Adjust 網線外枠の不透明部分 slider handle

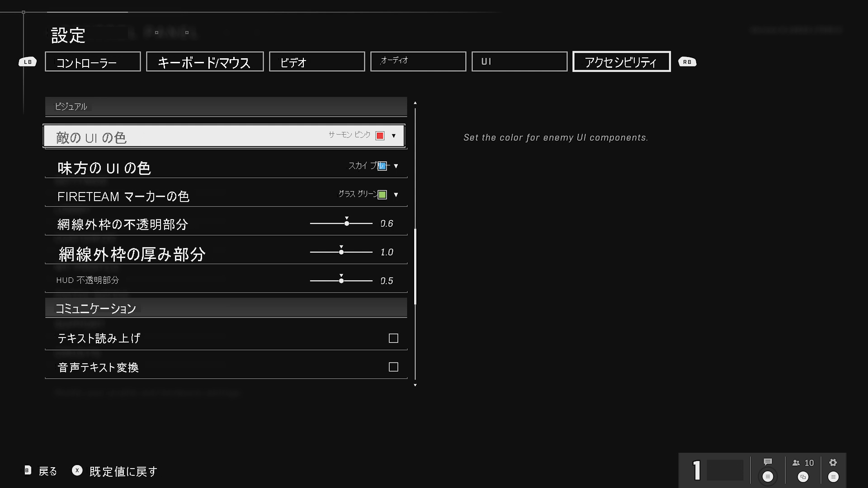tap(347, 223)
